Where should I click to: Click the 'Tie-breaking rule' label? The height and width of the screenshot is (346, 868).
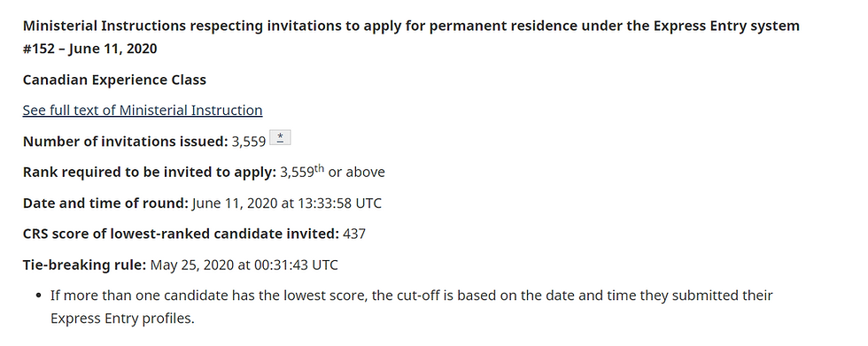click(84, 265)
